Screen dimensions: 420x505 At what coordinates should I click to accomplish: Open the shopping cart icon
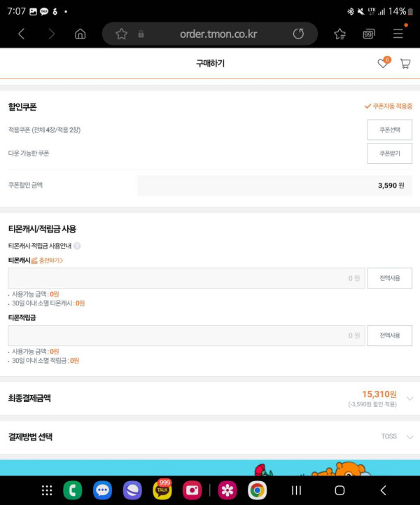coord(405,64)
